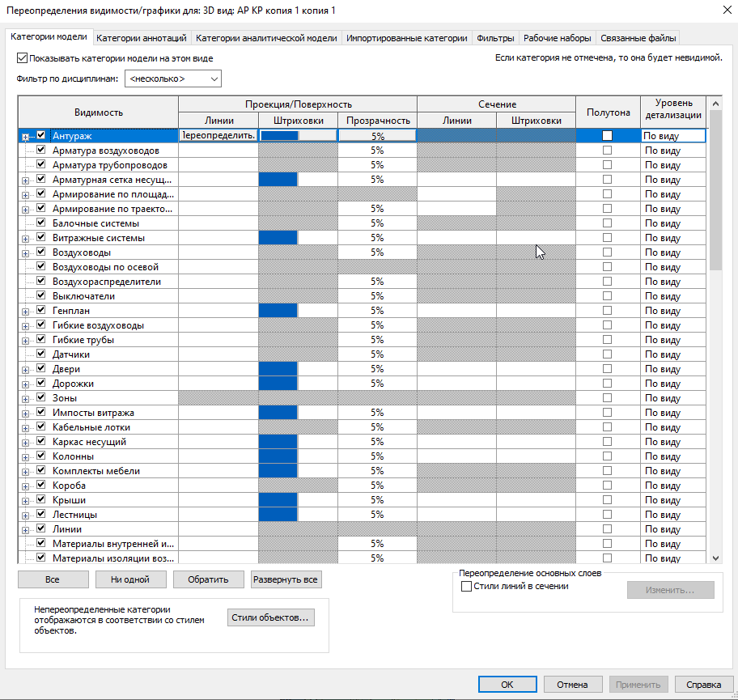
Task: Select the Импосты витража row label
Action: coord(93,413)
